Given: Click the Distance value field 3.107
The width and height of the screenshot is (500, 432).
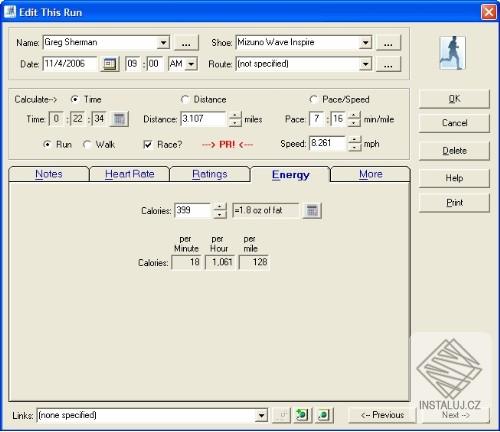Looking at the screenshot, I should pyautogui.click(x=203, y=119).
